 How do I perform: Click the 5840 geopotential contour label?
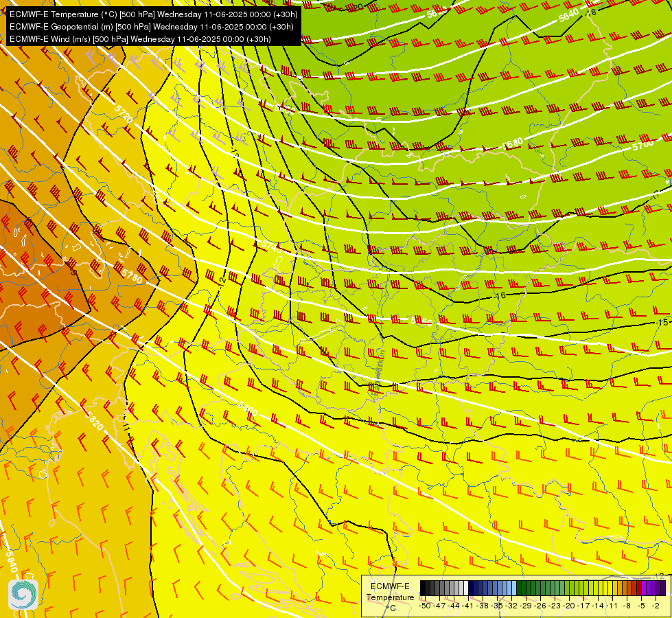tap(11, 562)
